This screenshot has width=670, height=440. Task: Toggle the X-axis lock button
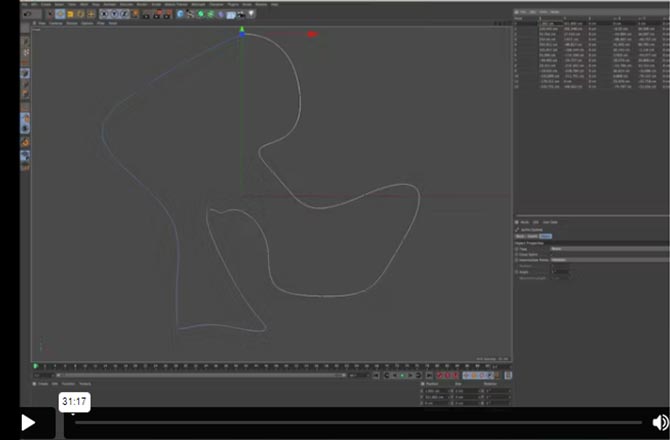pos(103,14)
